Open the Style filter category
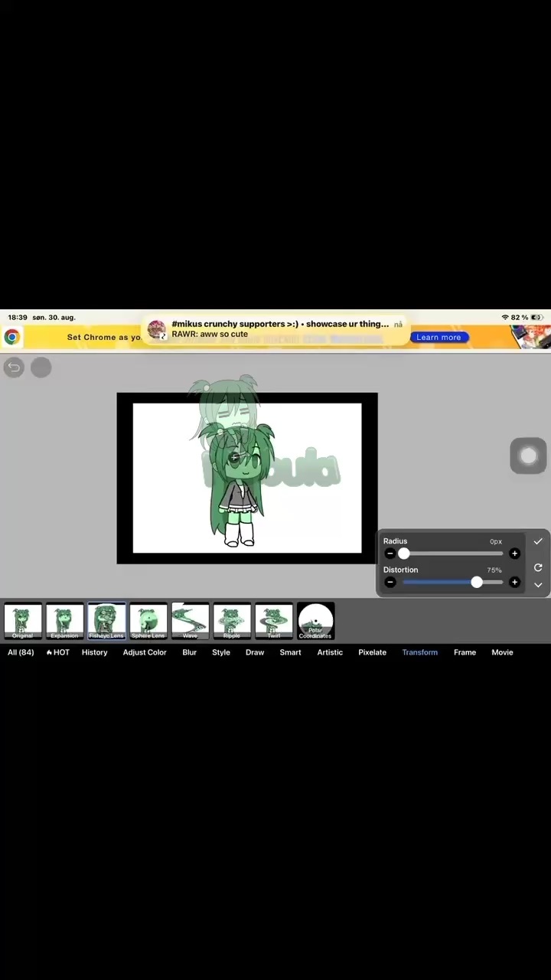 221,652
